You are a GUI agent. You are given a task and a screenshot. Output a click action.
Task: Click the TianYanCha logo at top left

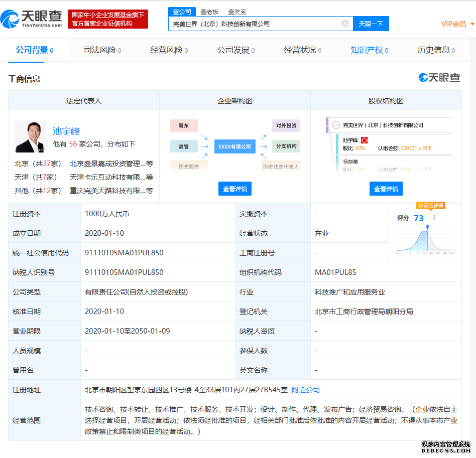[x=31, y=19]
